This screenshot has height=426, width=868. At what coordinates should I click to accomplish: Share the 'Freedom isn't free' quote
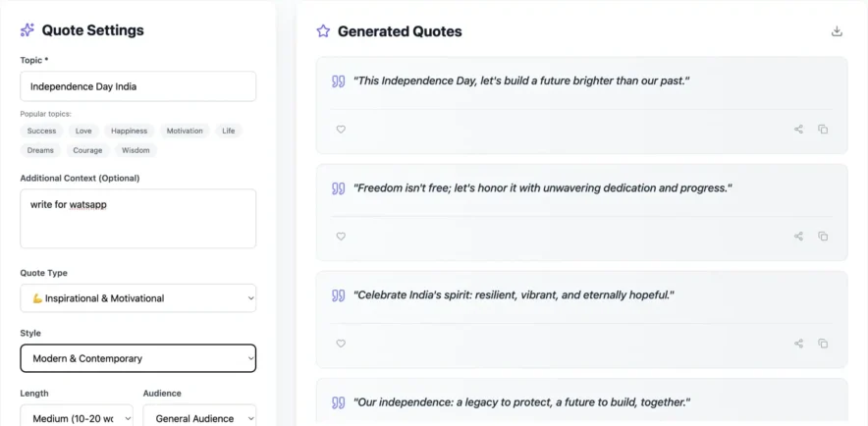point(798,236)
